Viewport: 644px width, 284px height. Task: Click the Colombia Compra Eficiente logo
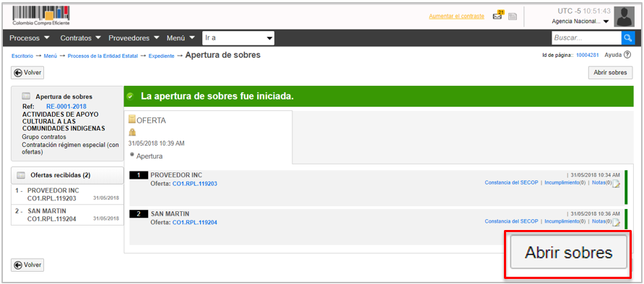click(40, 16)
